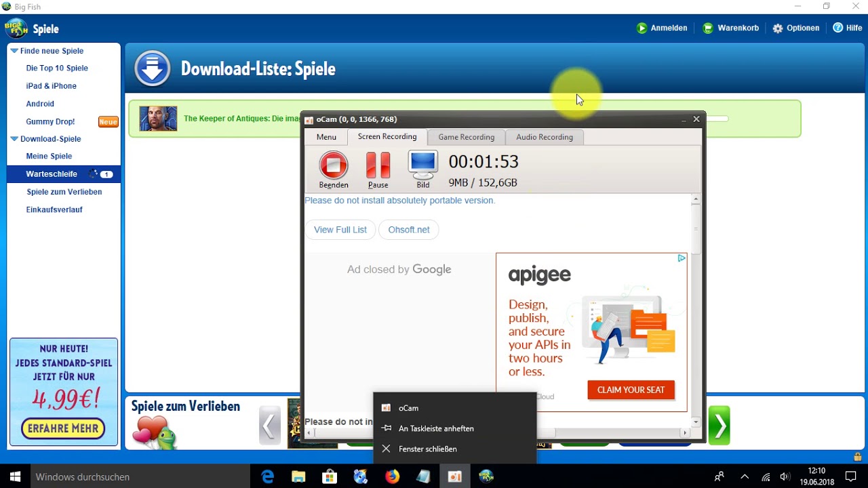Open the People icon in taskbar
868x488 pixels.
click(719, 476)
